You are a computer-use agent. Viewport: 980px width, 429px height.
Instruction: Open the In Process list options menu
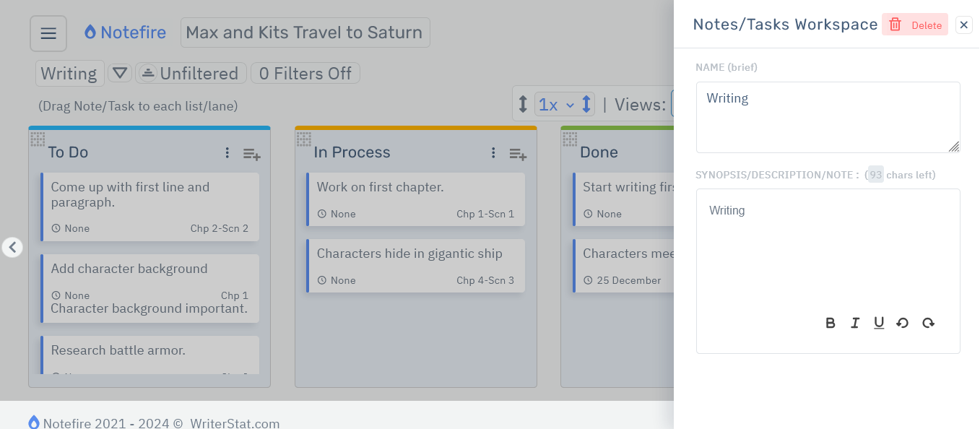click(494, 153)
